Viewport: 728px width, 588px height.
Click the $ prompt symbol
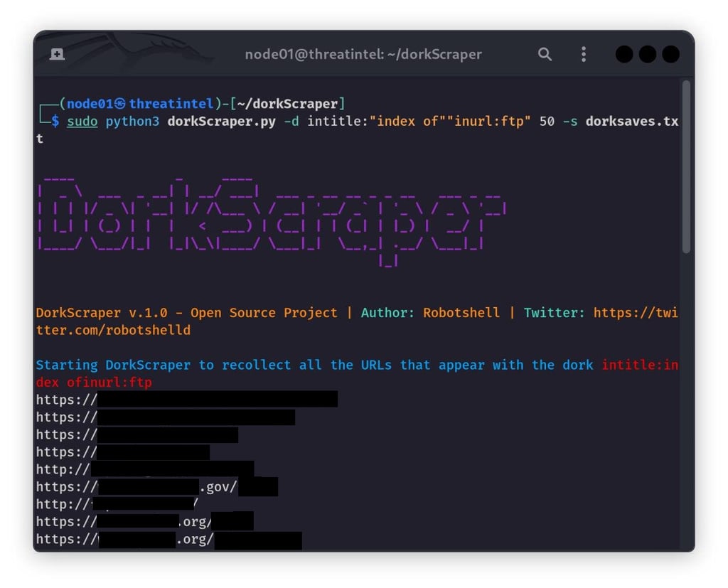pos(55,121)
